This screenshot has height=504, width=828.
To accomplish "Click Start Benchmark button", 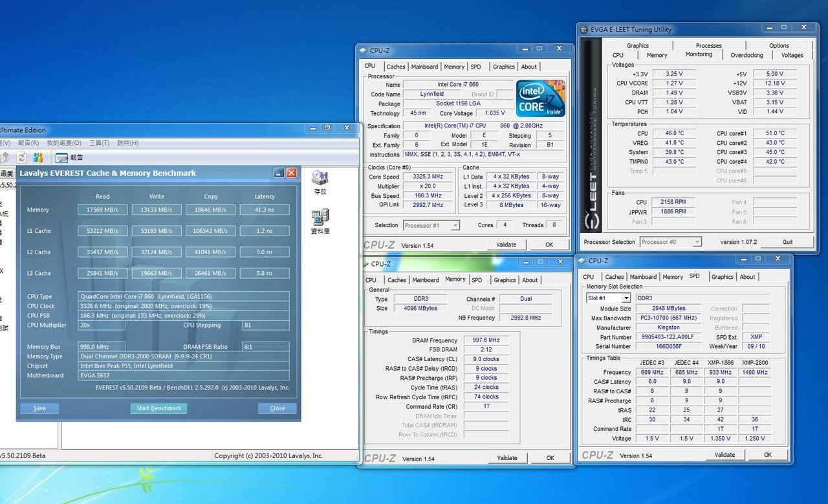I will click(158, 408).
